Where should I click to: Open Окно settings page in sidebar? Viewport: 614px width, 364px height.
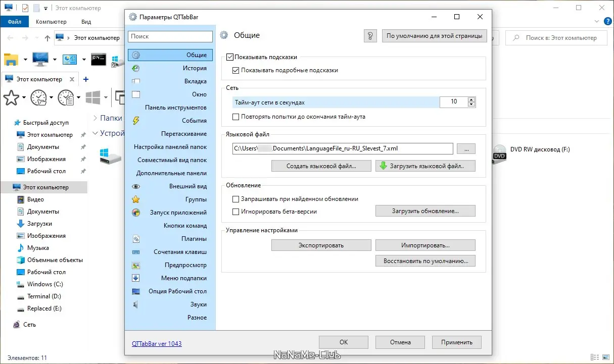tap(170, 94)
